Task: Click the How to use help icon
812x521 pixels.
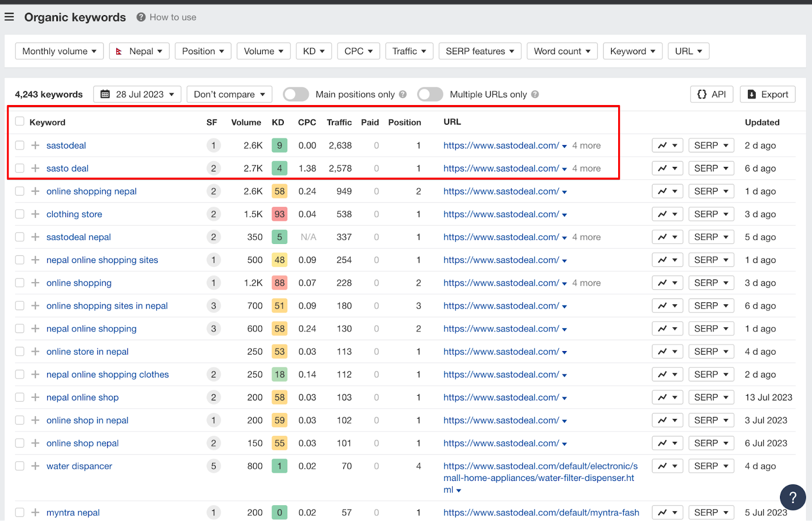Action: point(141,17)
